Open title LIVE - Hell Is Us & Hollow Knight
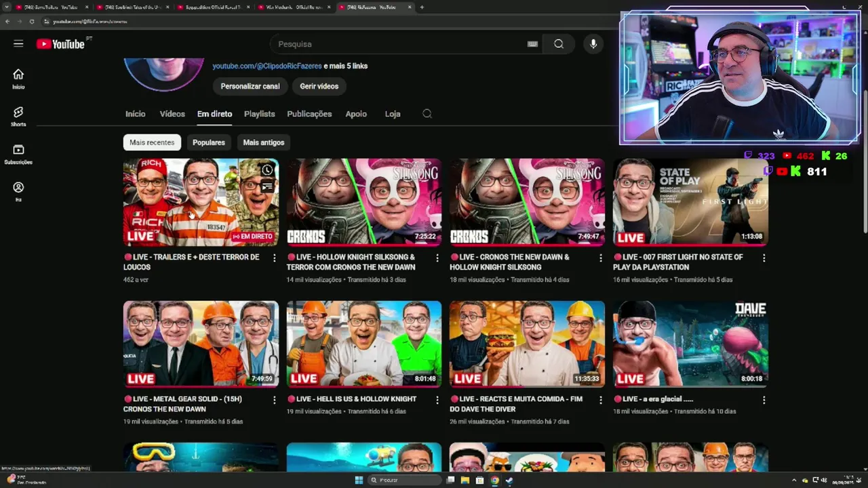Screen dimensions: 868x488 click(x=351, y=399)
